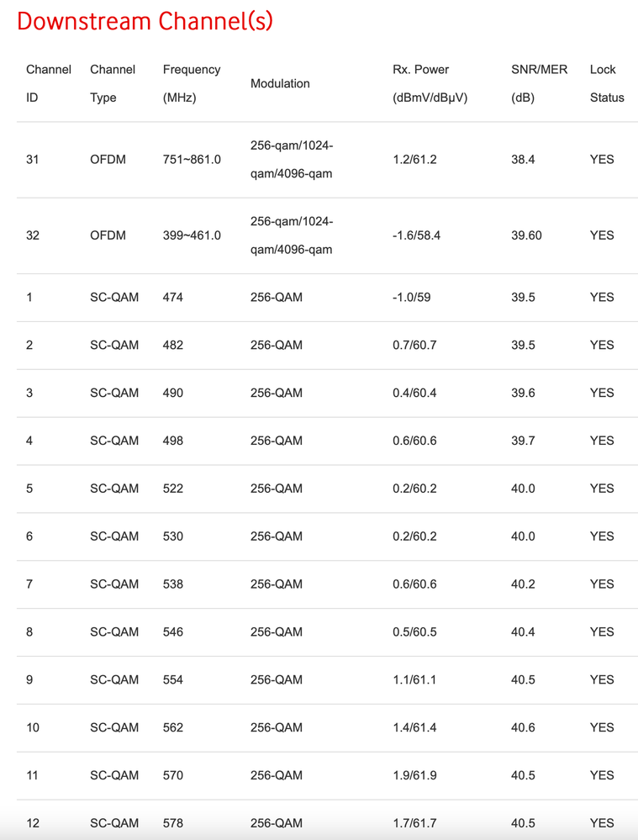The height and width of the screenshot is (840, 638).
Task: Select the frequency 474 cell
Action: click(x=173, y=297)
